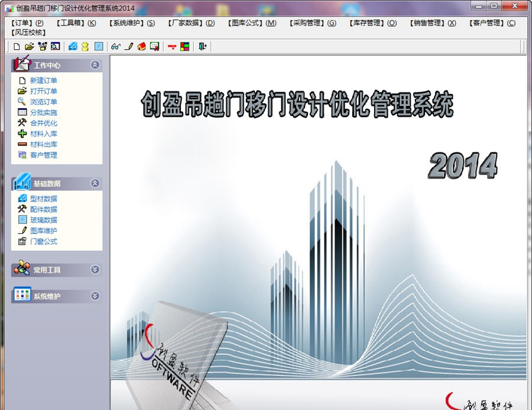The image size is (532, 410).
Task: Collapse the 基础数据 panel
Action: (95, 183)
